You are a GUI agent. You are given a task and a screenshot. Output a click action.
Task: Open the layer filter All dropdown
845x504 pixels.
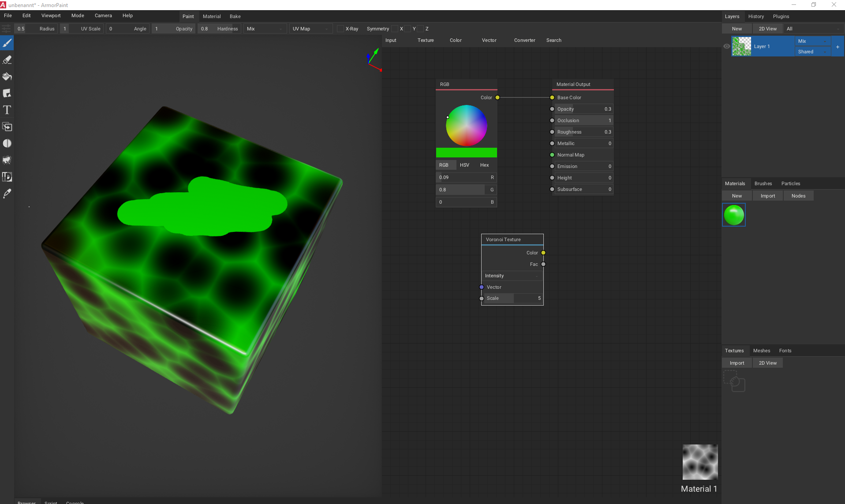coord(814,29)
